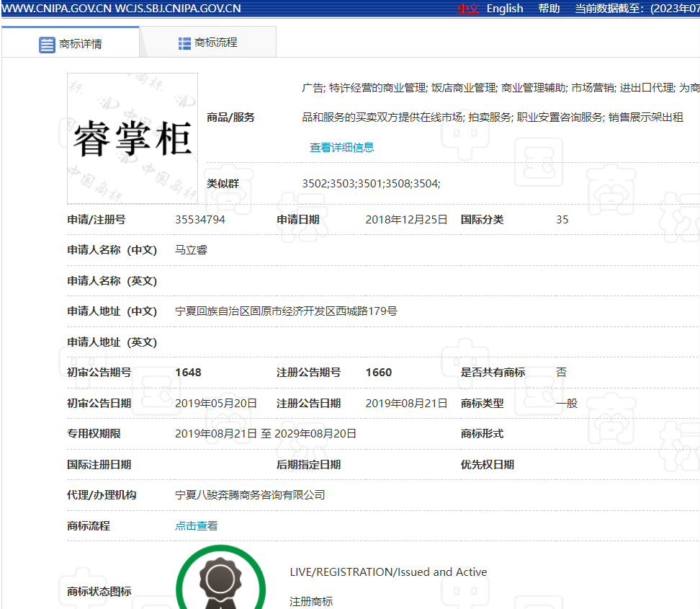Click the applicant name 马立睿
This screenshot has height=609, width=700.
[191, 250]
